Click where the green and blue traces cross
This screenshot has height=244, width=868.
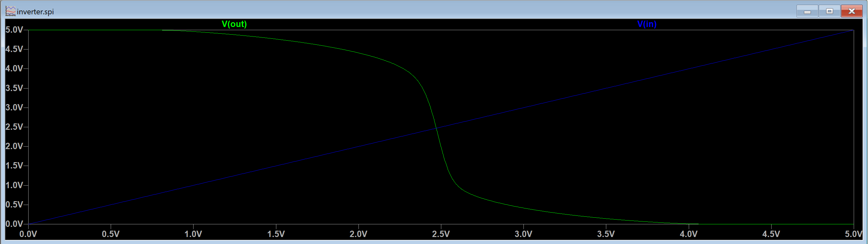(x=436, y=128)
